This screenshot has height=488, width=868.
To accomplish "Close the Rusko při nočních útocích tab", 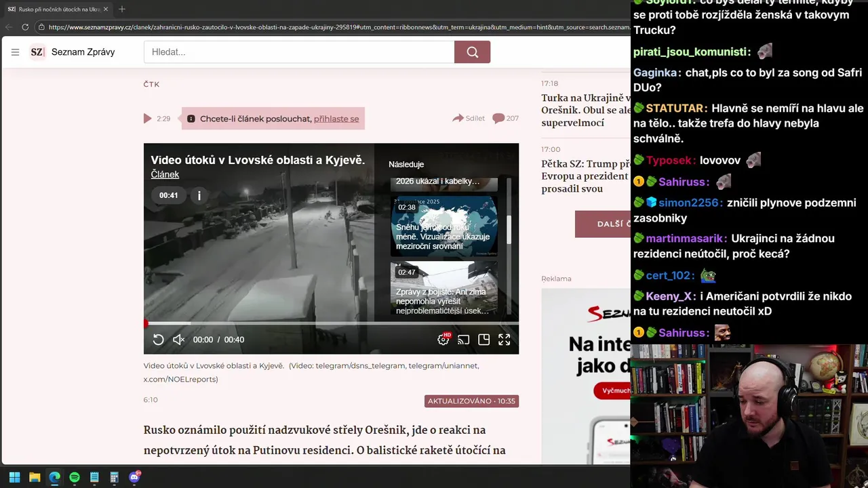I will (x=106, y=9).
